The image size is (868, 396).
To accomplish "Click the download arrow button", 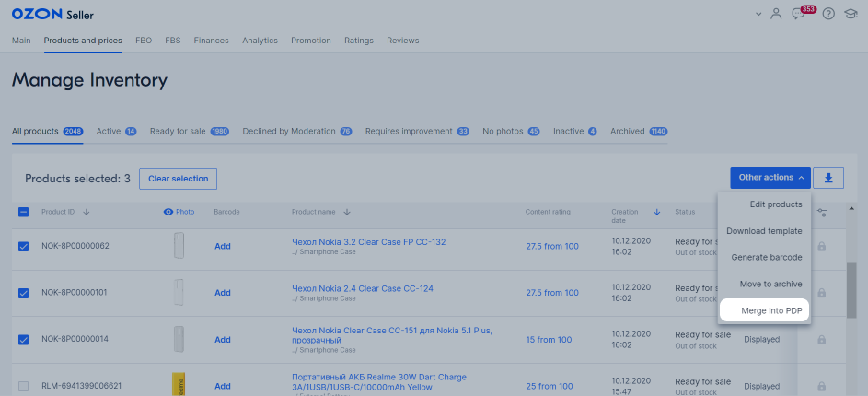I will (828, 178).
